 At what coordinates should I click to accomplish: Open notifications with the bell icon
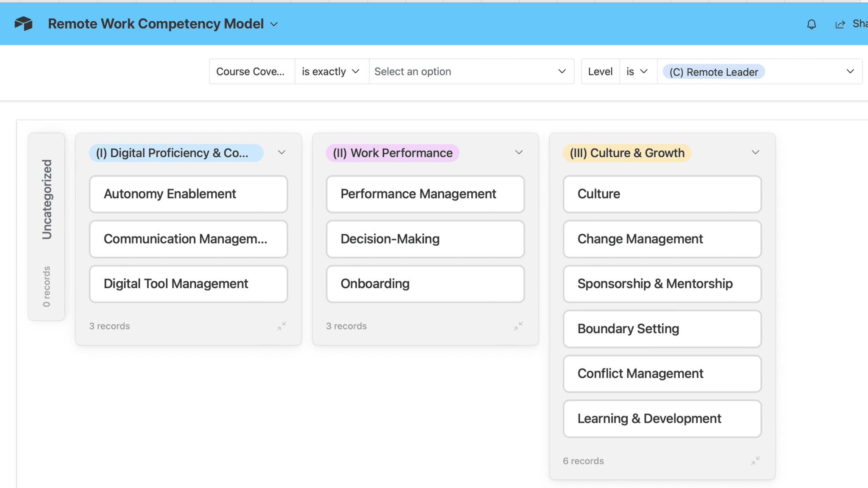(x=811, y=24)
